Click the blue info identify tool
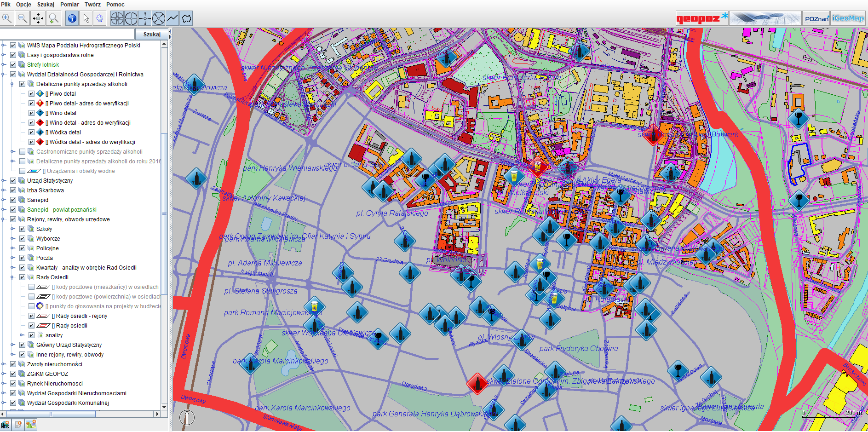Image resolution: width=868 pixels, height=432 pixels. (72, 18)
